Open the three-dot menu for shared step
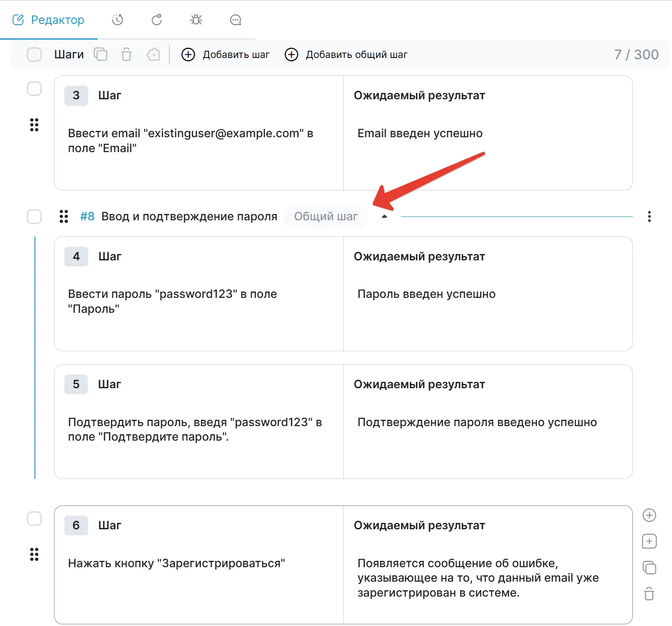This screenshot has height=626, width=672. [x=649, y=216]
